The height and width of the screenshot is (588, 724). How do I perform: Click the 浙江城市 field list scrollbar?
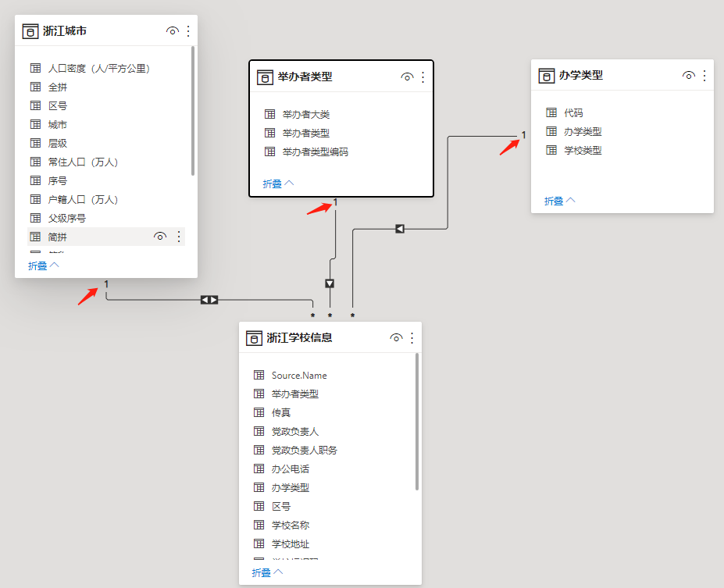(193, 109)
